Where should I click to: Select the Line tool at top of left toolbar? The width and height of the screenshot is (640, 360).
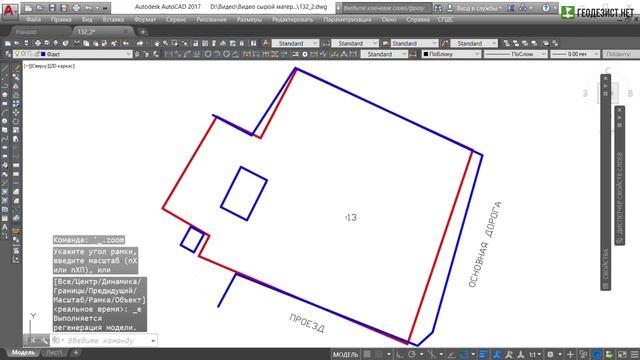(x=4, y=69)
